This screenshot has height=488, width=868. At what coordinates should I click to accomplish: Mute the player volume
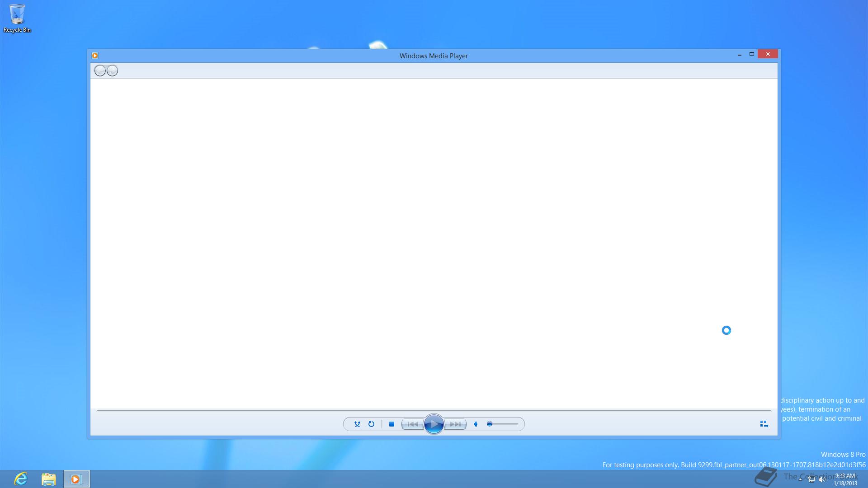pyautogui.click(x=476, y=424)
